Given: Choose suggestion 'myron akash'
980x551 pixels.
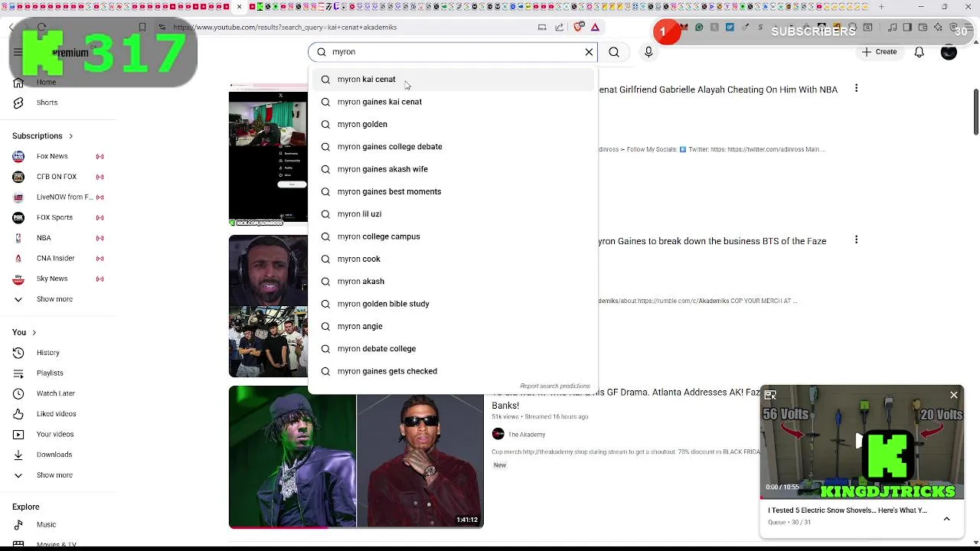Looking at the screenshot, I should 453,282.
